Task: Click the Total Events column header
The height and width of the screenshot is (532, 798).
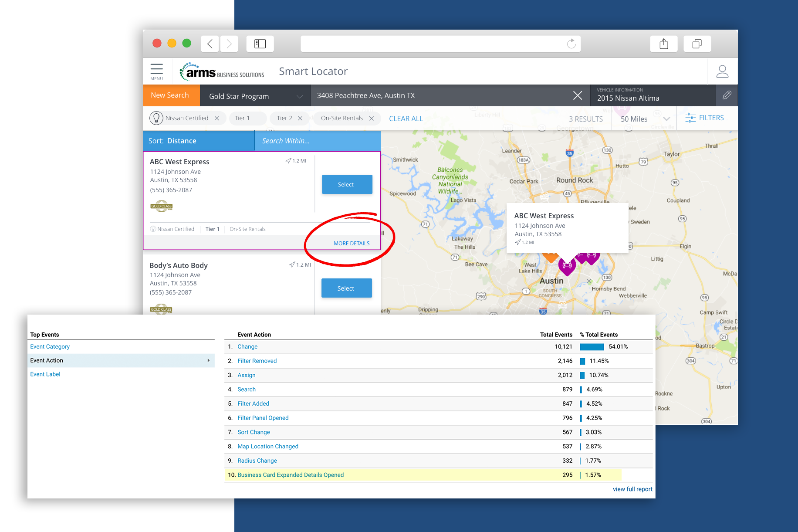Action: (x=556, y=335)
